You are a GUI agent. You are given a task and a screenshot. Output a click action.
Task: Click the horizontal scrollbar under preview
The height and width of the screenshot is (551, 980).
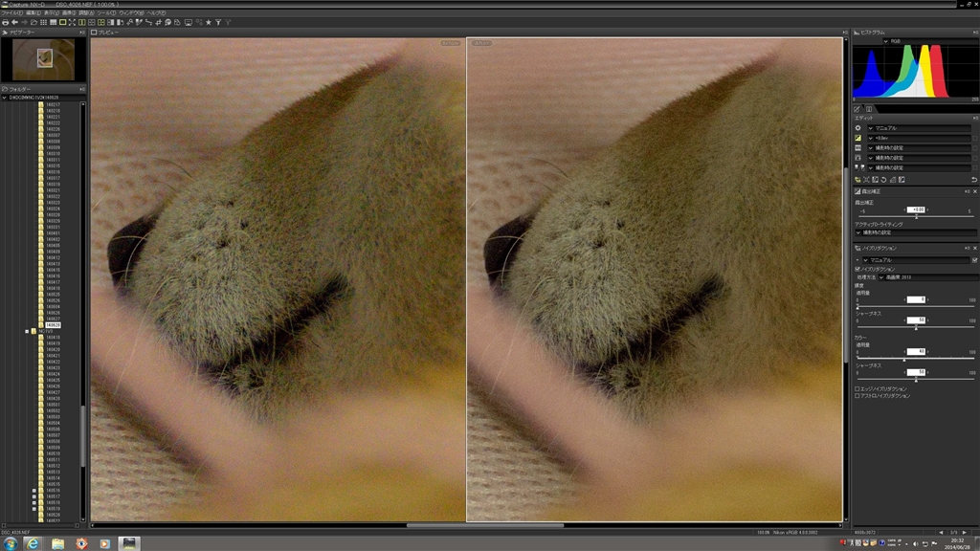pyautogui.click(x=485, y=525)
